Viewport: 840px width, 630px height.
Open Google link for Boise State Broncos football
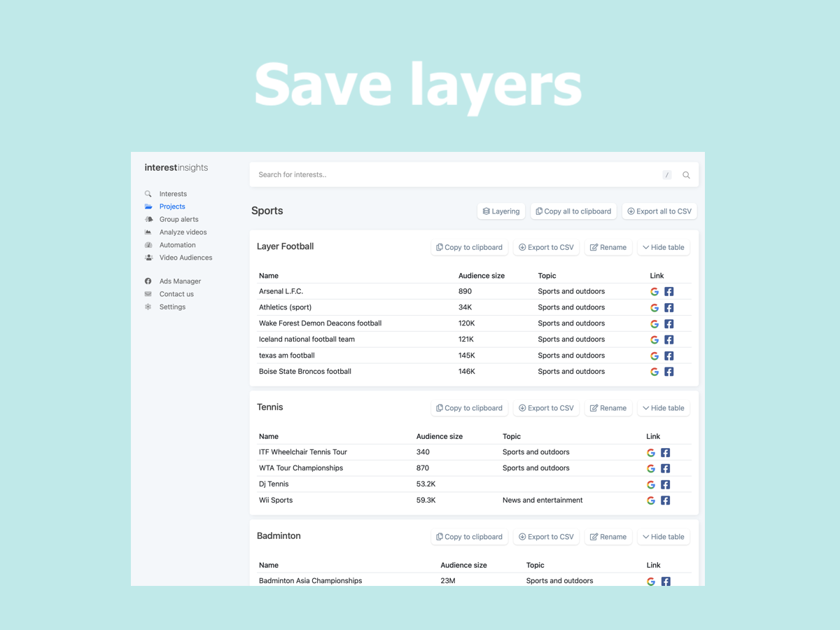[x=654, y=372]
